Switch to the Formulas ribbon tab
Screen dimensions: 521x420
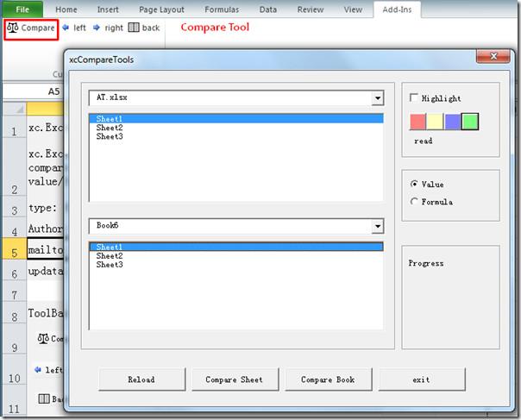[x=222, y=9]
